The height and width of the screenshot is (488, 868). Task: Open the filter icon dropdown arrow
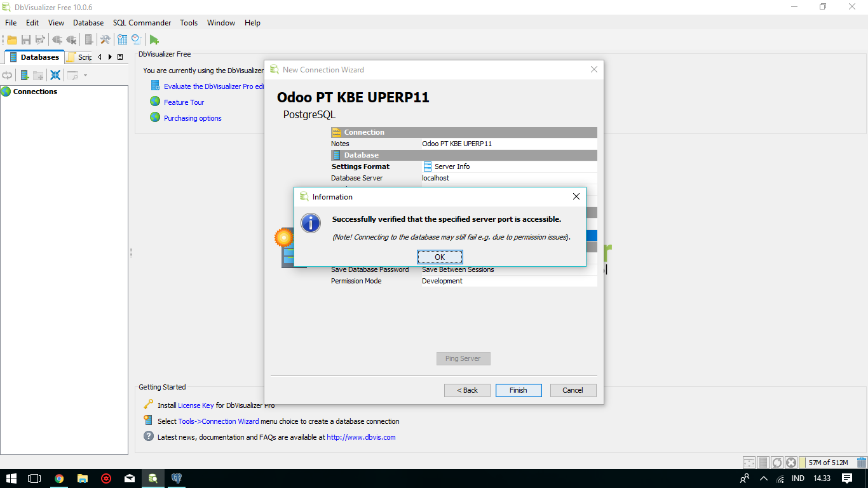click(85, 76)
